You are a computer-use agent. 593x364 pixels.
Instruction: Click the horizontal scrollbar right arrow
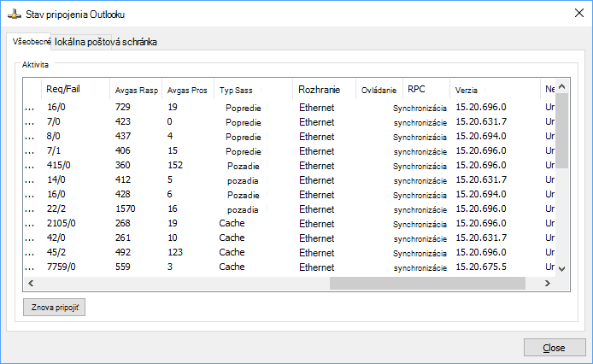click(547, 283)
